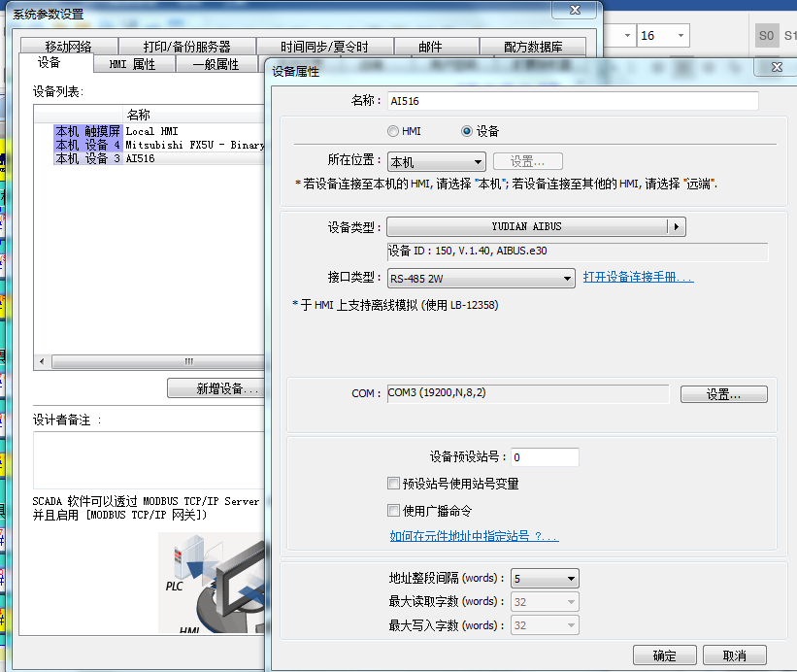Expand the 接口类型 RS-485 2W dropdown

click(481, 279)
